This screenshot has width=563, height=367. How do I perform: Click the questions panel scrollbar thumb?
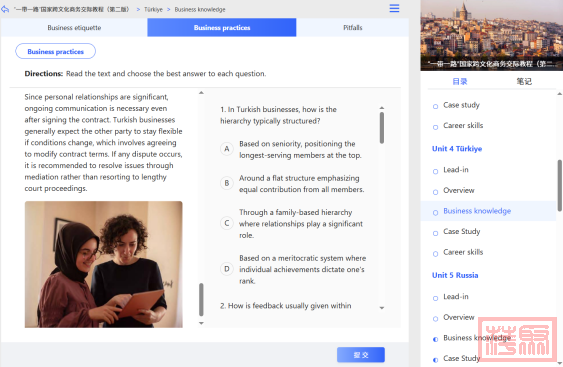coord(382,128)
